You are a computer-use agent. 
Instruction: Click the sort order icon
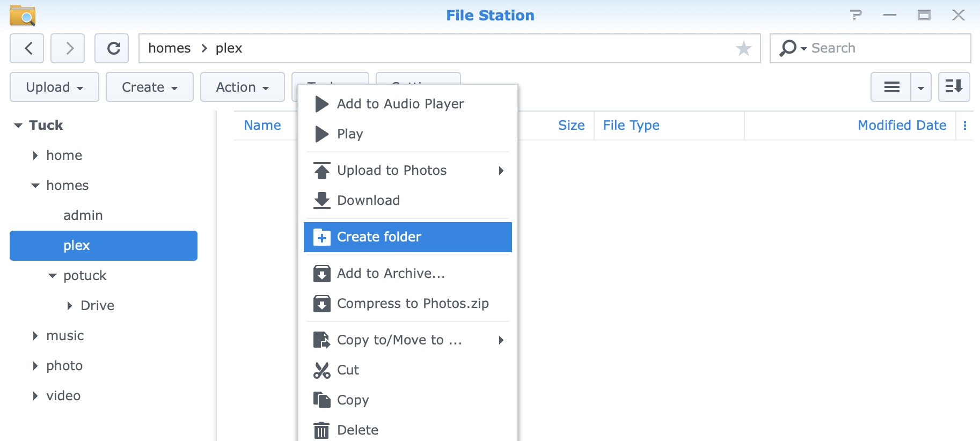coord(954,87)
